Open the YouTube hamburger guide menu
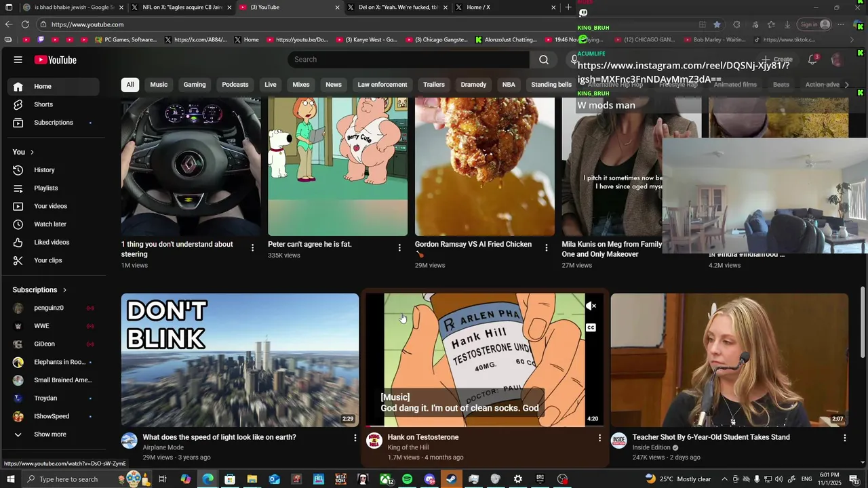 click(x=18, y=60)
